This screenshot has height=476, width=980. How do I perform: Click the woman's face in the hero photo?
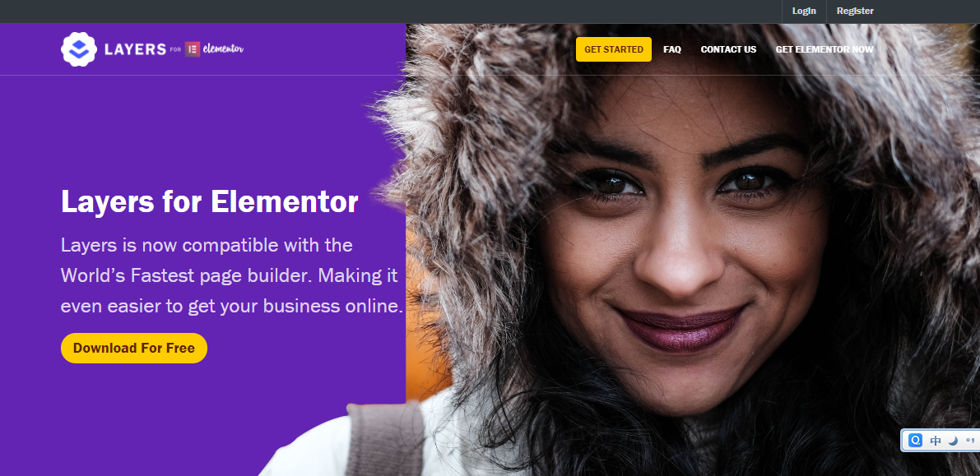675,250
